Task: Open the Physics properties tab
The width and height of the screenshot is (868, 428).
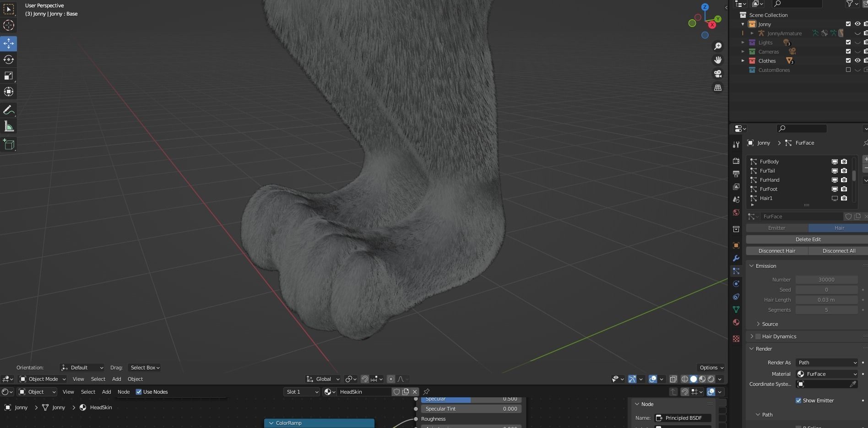Action: pyautogui.click(x=736, y=284)
